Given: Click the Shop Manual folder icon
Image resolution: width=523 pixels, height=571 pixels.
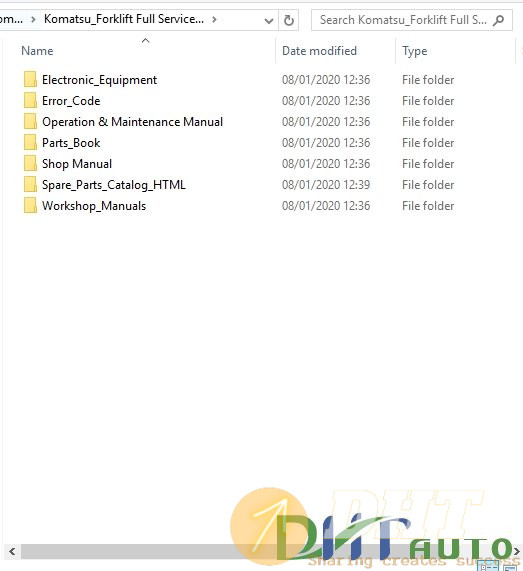Looking at the screenshot, I should [x=30, y=164].
